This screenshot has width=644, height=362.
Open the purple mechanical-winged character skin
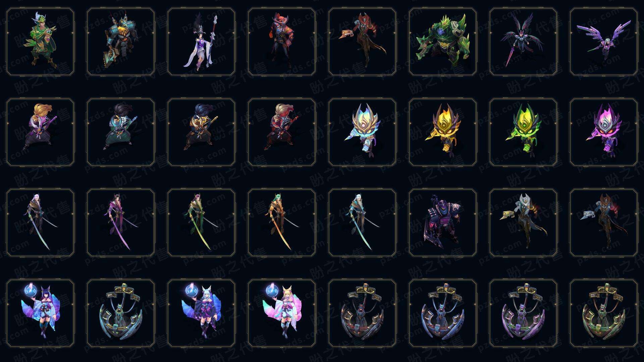click(x=604, y=42)
